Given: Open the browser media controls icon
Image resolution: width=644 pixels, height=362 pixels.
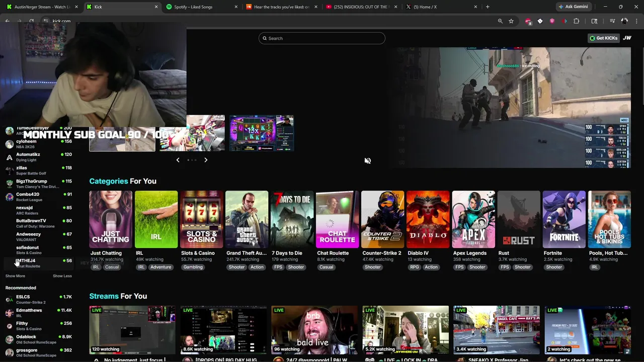Looking at the screenshot, I should pos(612,21).
